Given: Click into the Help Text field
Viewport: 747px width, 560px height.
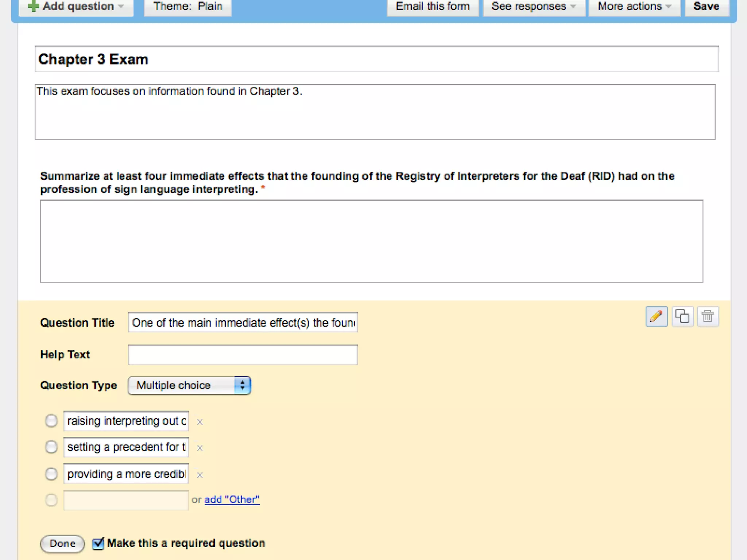Looking at the screenshot, I should 243,355.
